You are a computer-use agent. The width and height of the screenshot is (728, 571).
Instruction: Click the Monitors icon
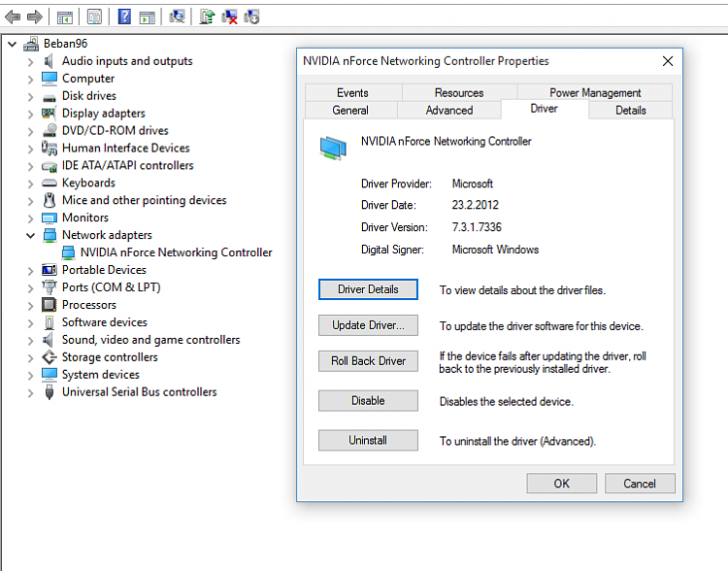point(50,218)
